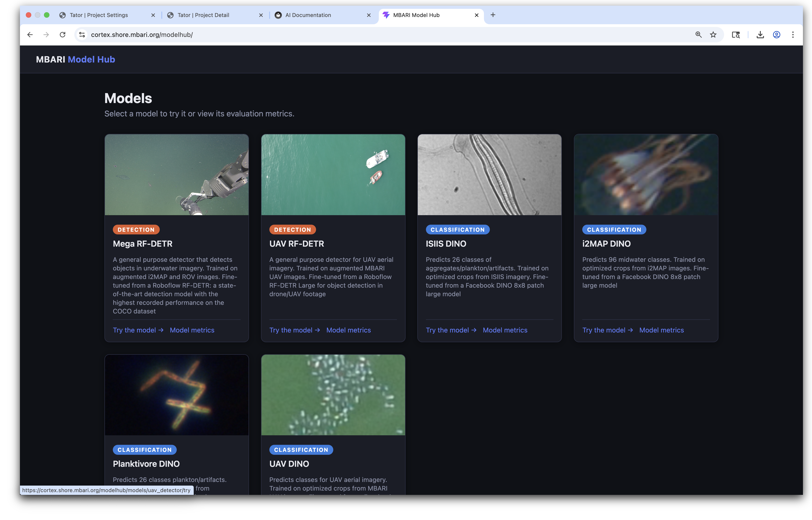
Task: Click the UAV RF-DETR aerial boats thumbnail
Action: [333, 175]
